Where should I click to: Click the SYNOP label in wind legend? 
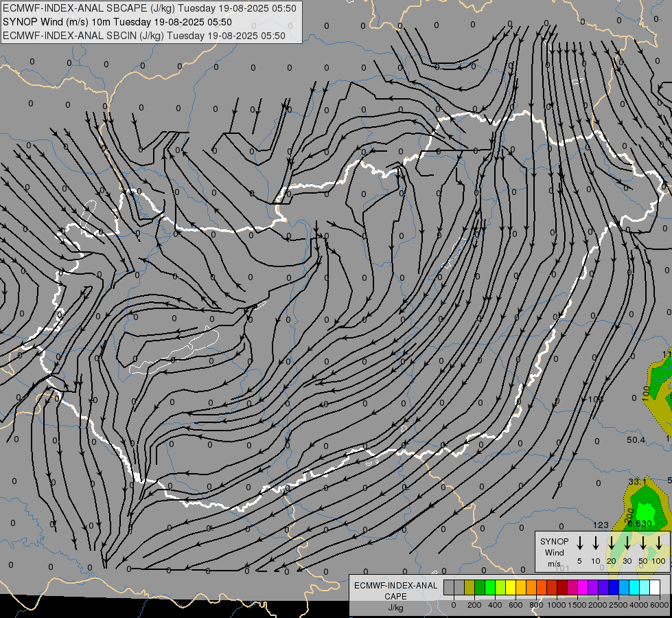pyautogui.click(x=554, y=541)
